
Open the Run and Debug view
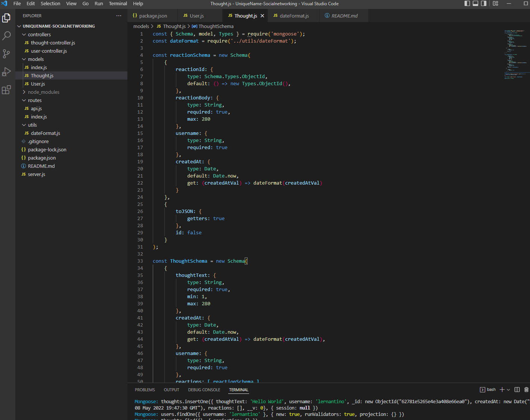pos(6,72)
